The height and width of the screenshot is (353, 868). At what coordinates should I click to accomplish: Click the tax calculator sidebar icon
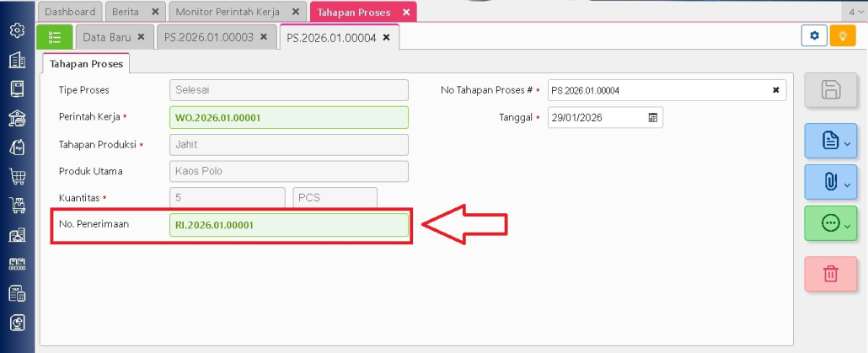(x=17, y=292)
